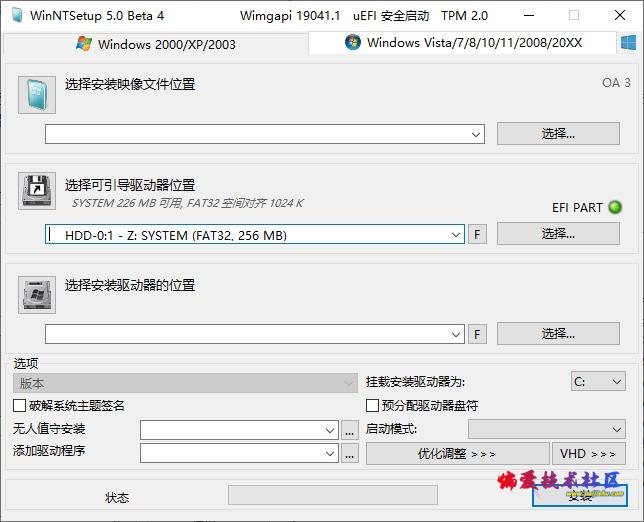The height and width of the screenshot is (522, 644).
Task: Open the 添加驱动程序 drivers dropdown
Action: click(x=329, y=453)
